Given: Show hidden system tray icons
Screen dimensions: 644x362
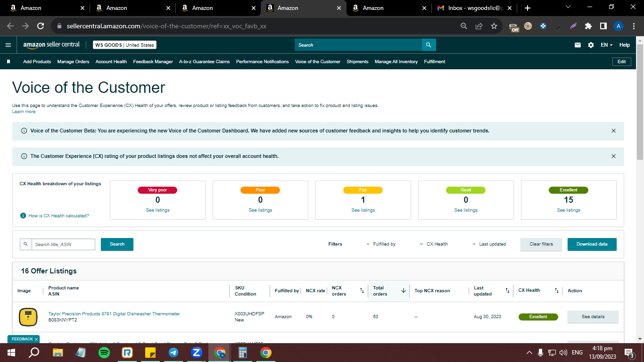Looking at the screenshot, I should coord(529,353).
